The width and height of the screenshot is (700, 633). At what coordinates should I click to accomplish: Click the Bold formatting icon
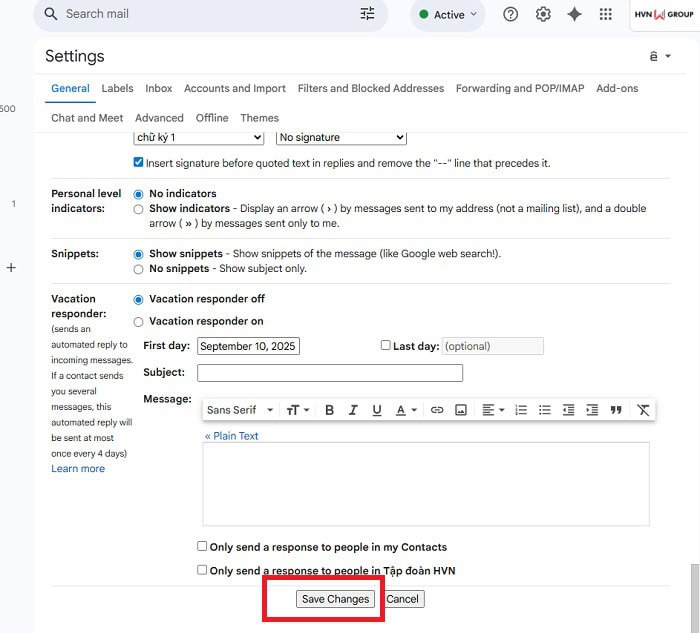point(329,410)
